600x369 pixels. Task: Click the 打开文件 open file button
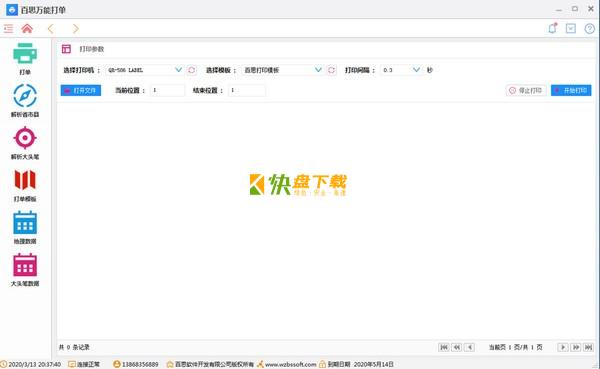tap(81, 90)
